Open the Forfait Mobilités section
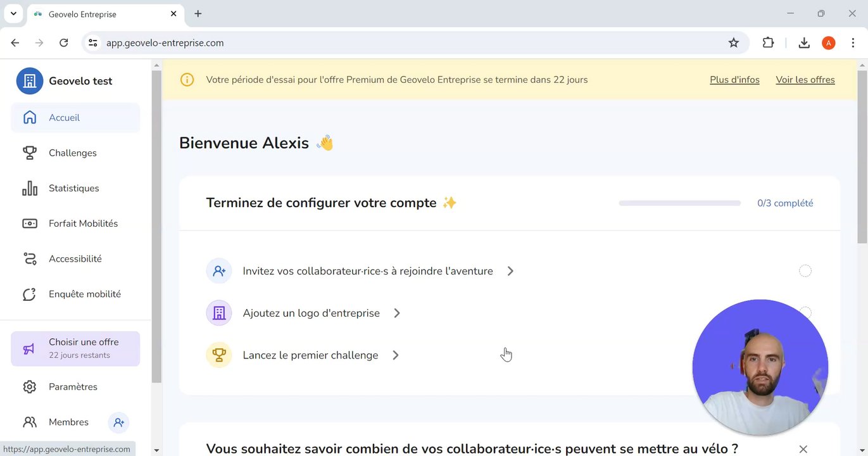This screenshot has width=868, height=456. [x=83, y=224]
